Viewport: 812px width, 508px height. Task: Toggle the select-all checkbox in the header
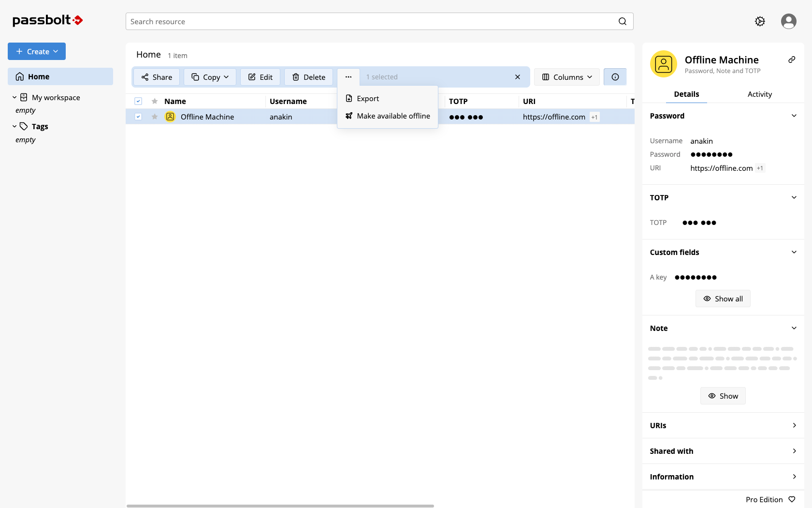(x=138, y=101)
